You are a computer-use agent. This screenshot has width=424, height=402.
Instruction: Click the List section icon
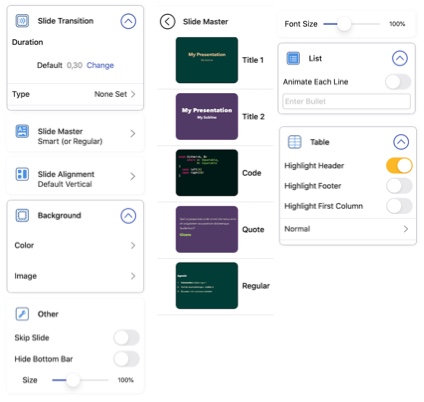point(293,58)
